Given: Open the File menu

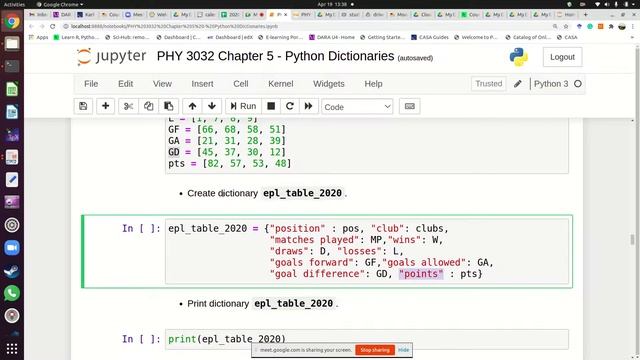Looking at the screenshot, I should pos(91,84).
